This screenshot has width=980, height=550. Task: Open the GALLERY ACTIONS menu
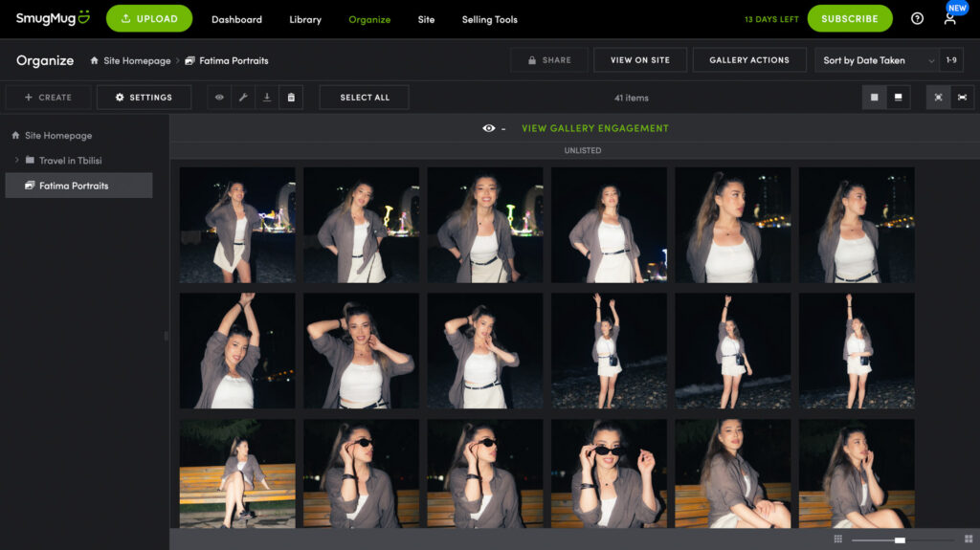(x=749, y=60)
